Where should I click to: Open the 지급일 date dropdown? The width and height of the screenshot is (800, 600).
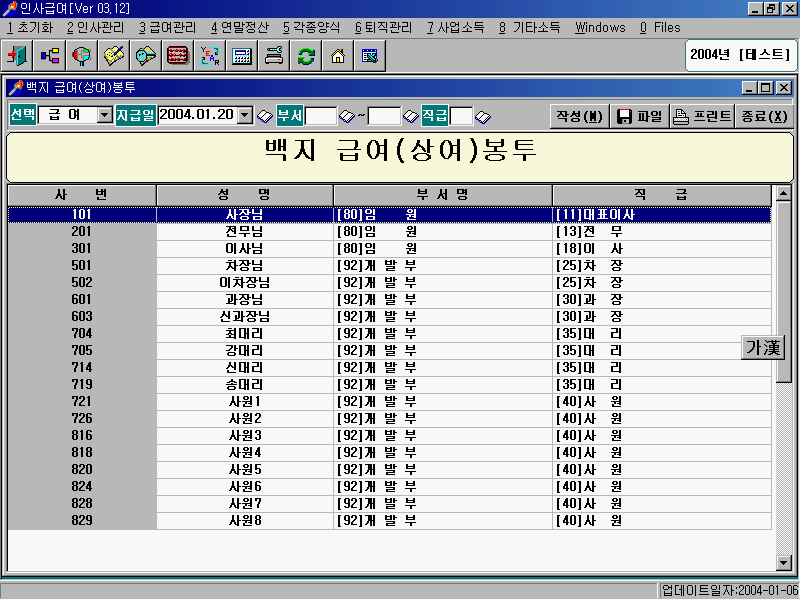[245, 116]
